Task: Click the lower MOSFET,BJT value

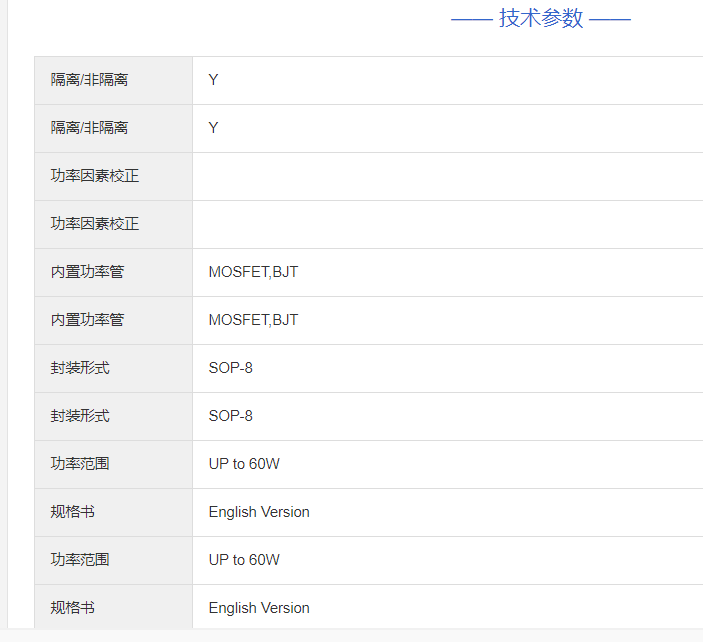Action: 253,320
